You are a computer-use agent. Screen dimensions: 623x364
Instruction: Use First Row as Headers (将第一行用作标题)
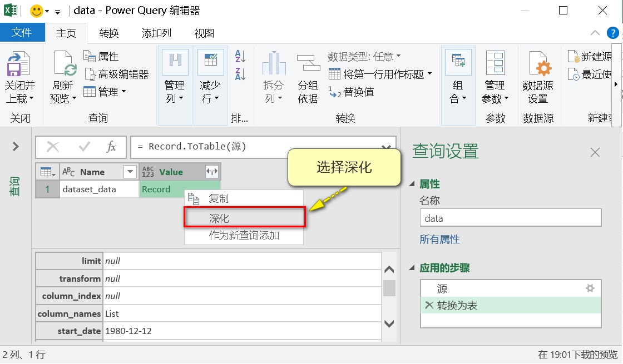click(376, 74)
